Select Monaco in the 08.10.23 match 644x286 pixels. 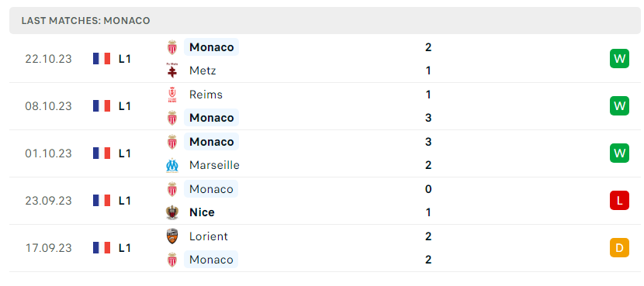pyautogui.click(x=211, y=118)
